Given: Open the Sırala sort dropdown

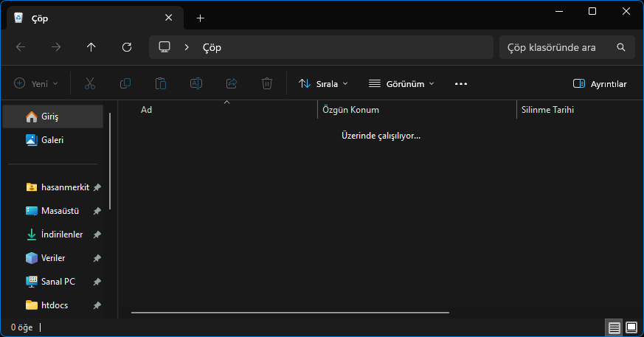Looking at the screenshot, I should 323,84.
